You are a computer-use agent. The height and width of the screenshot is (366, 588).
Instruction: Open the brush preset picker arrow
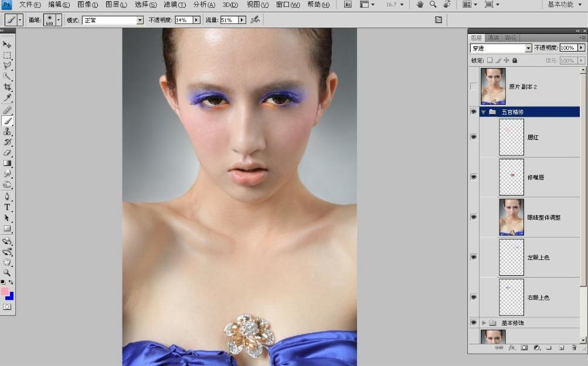[59, 20]
